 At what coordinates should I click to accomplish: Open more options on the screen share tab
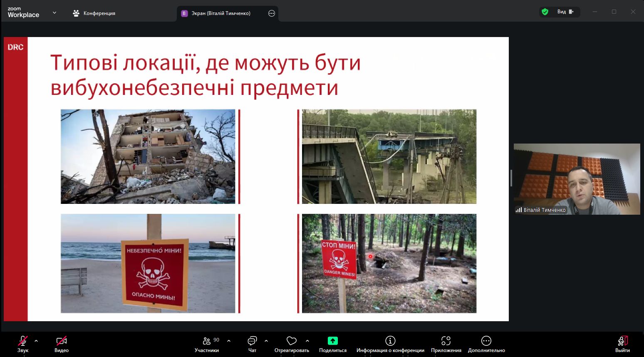tap(272, 13)
